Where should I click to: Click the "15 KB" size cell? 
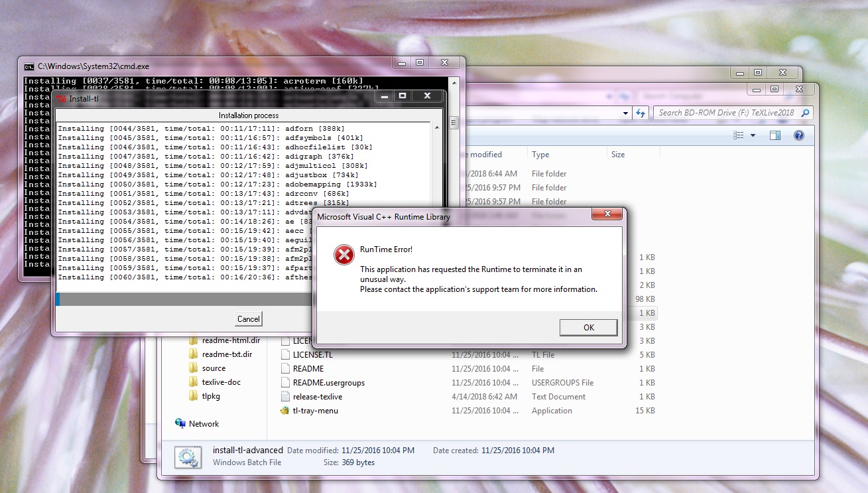pyautogui.click(x=645, y=410)
